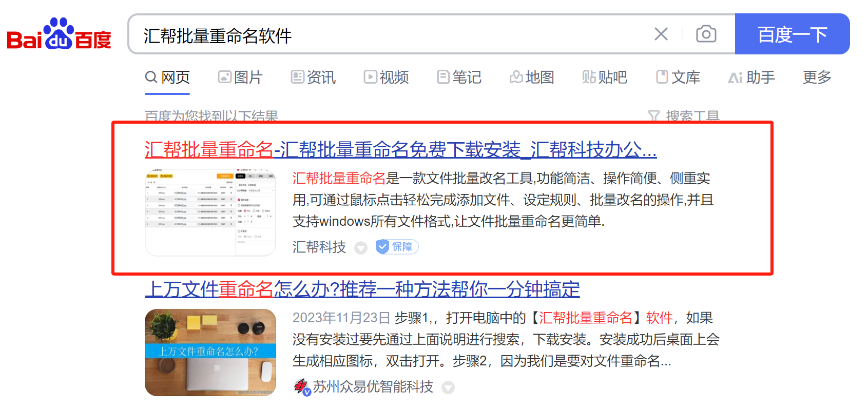The image size is (868, 409).
Task: Click the 百度一下 search button
Action: [792, 34]
